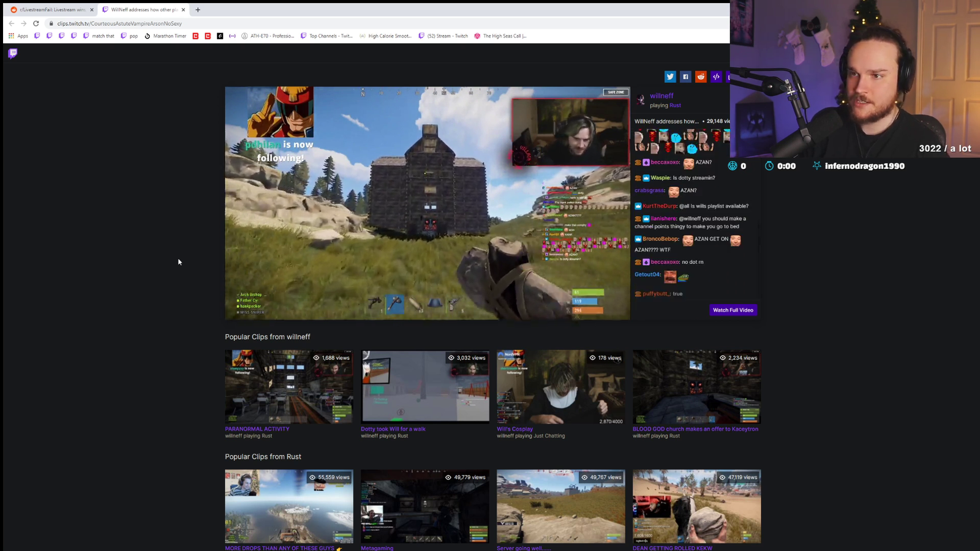This screenshot has height=551, width=980.
Task: Reload the current page
Action: 36,23
